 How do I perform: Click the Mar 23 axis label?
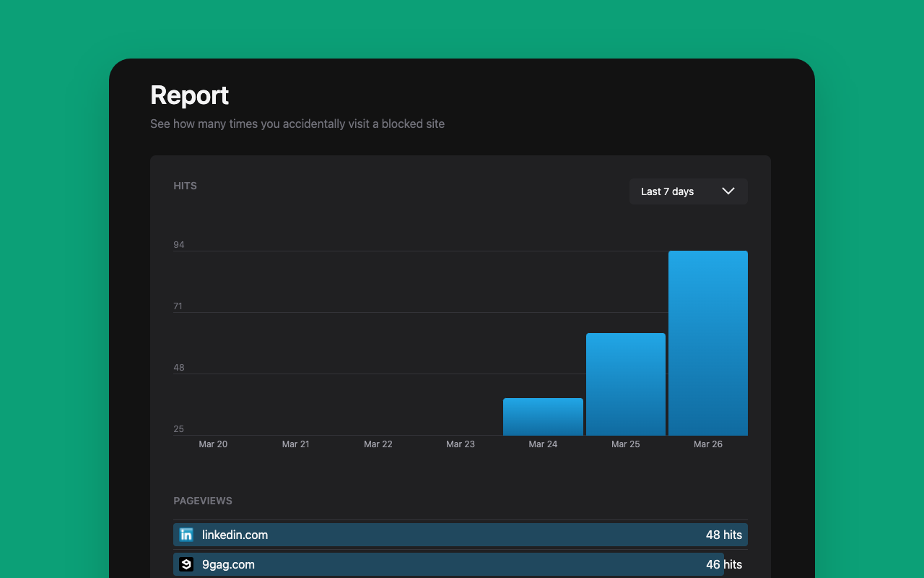(x=461, y=444)
